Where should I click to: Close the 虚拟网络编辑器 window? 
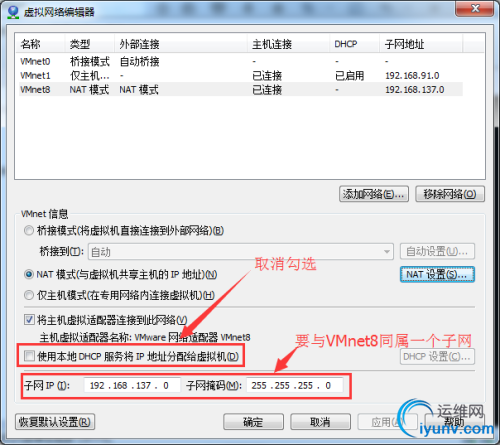475,8
